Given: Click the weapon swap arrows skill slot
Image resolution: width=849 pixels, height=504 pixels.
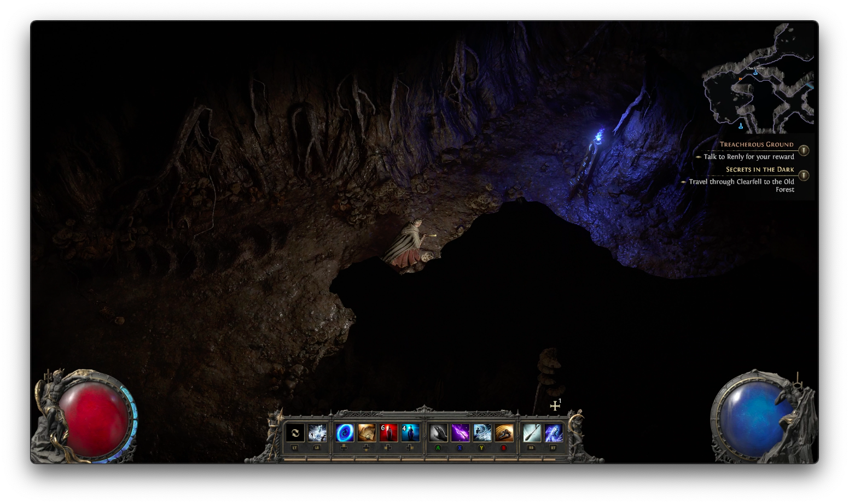Looking at the screenshot, I should [295, 433].
